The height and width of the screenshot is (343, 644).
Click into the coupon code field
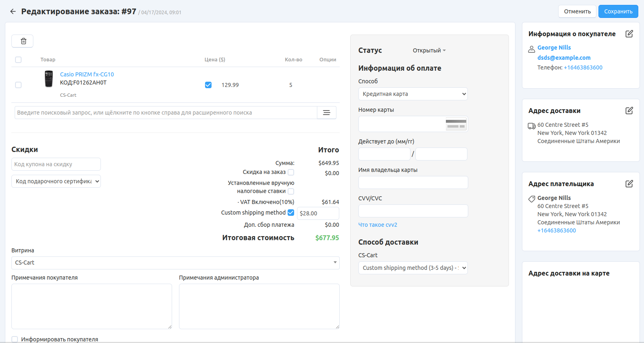[56, 164]
